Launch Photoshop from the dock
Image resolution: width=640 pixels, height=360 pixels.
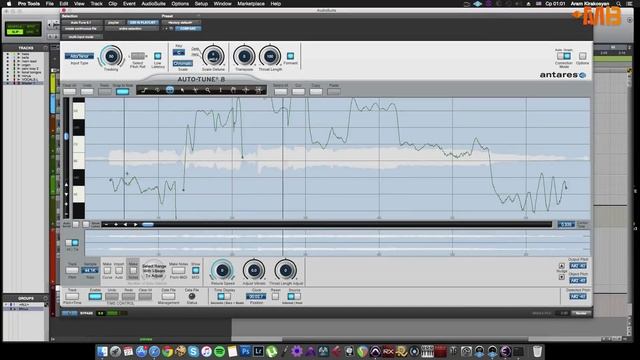pos(245,351)
